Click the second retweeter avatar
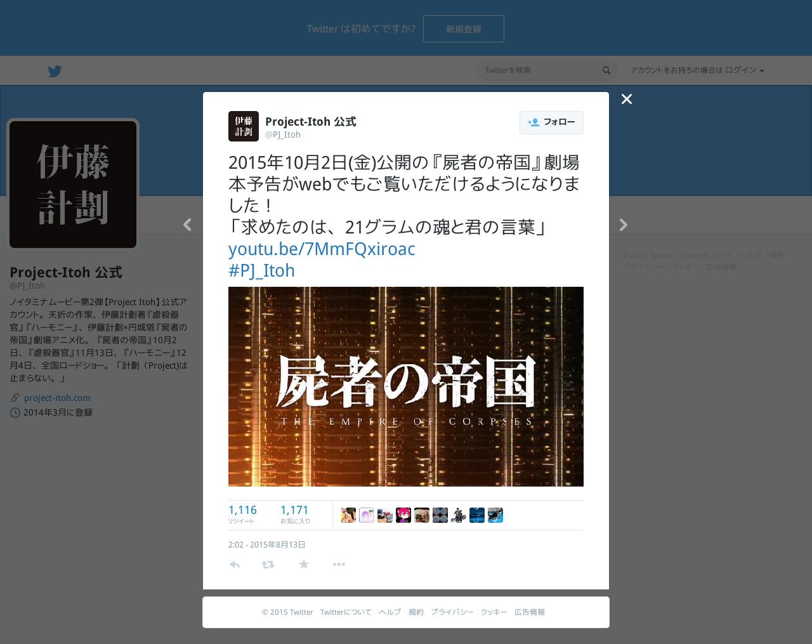812x644 pixels. coord(367,515)
